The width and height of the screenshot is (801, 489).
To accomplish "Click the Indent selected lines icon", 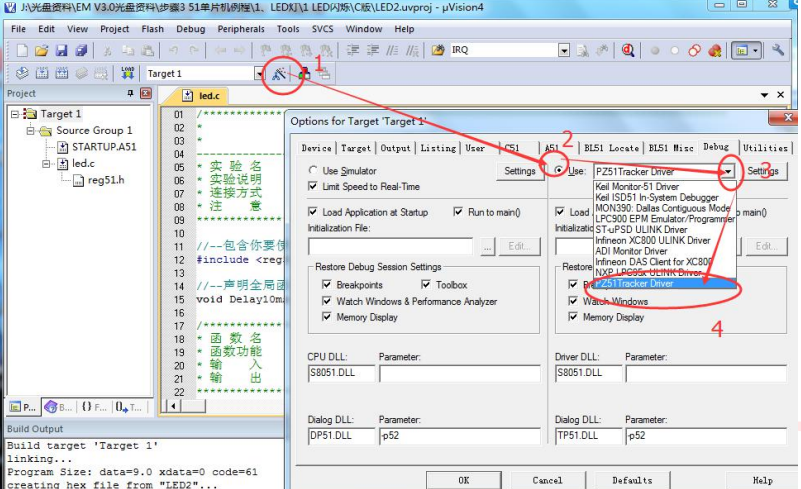I will point(353,50).
